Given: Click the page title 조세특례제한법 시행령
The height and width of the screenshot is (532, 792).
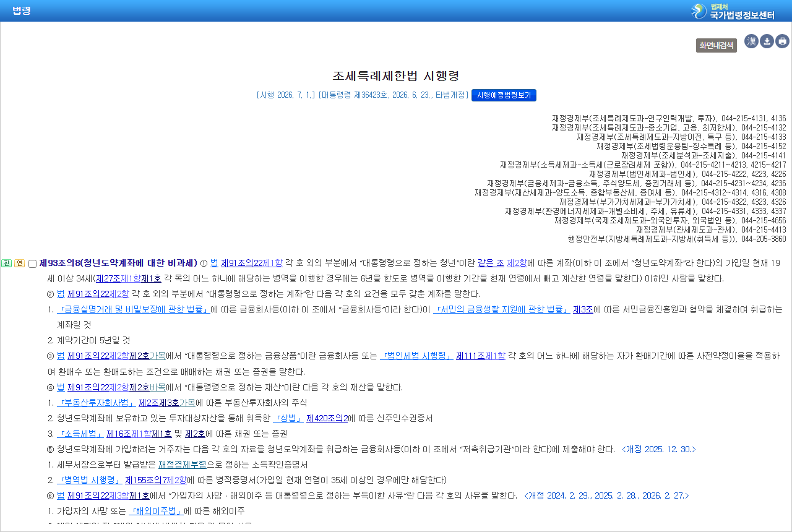Looking at the screenshot, I should point(396,76).
